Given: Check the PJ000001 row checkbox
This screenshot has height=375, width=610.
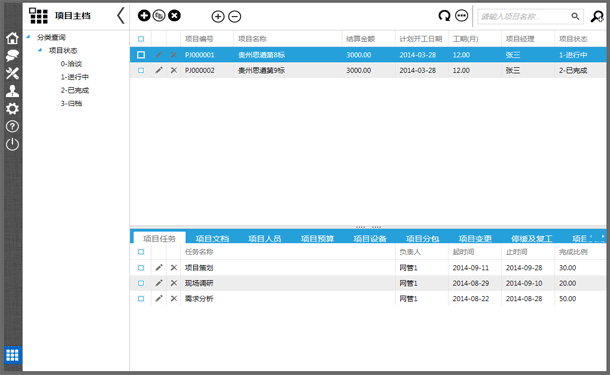Looking at the screenshot, I should 141,55.
